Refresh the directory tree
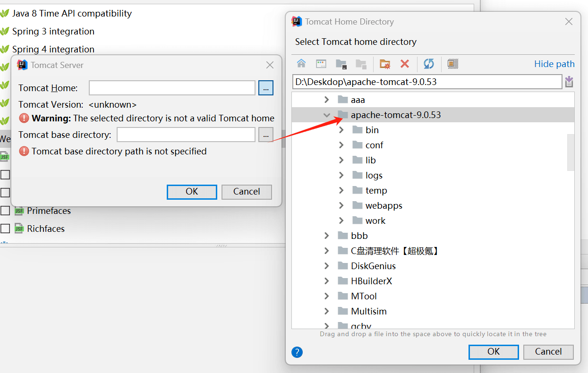This screenshot has width=588, height=373. point(429,64)
